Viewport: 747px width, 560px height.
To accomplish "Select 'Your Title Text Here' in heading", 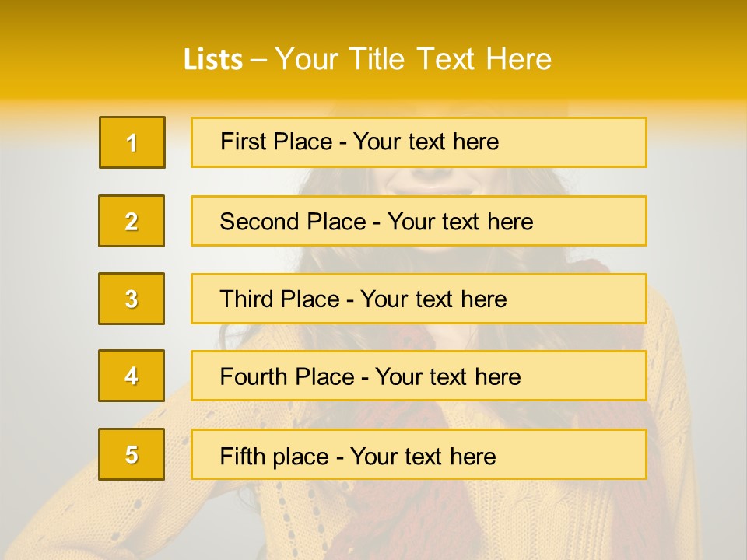I will [x=413, y=59].
